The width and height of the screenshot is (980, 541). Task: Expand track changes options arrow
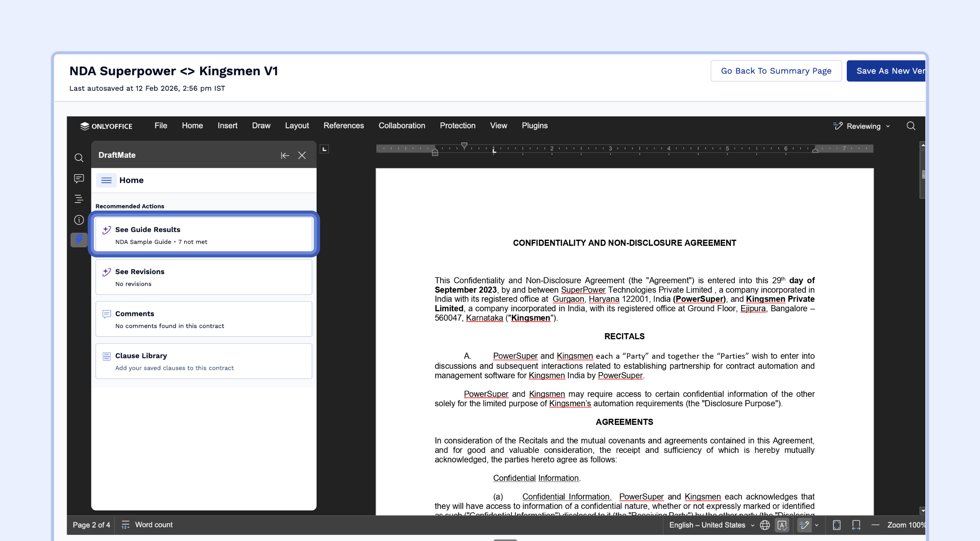[817, 525]
